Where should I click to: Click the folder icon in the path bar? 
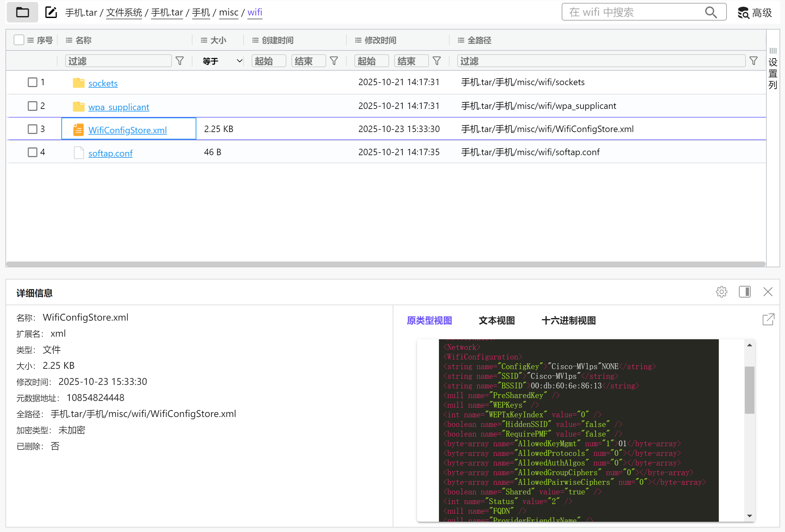tap(22, 13)
